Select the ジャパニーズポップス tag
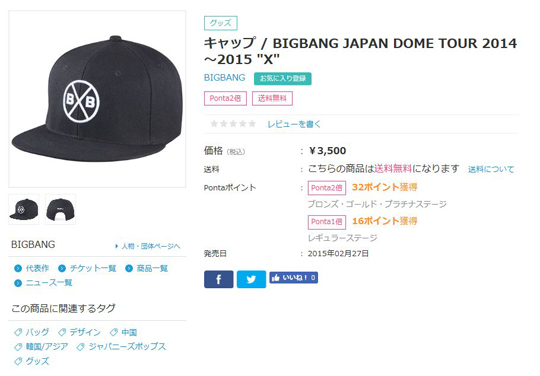540x376 pixels. [122, 346]
